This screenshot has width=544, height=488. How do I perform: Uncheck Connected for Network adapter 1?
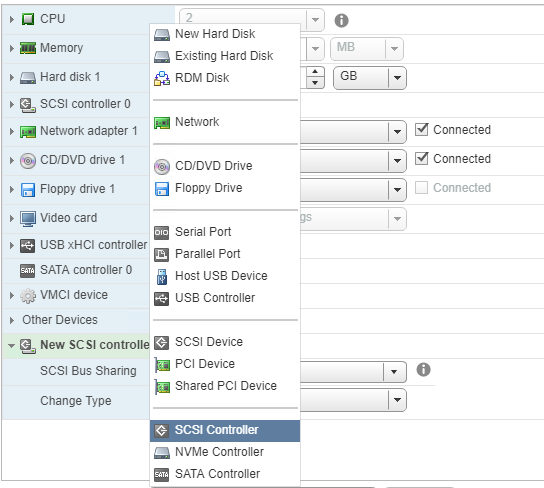422,130
